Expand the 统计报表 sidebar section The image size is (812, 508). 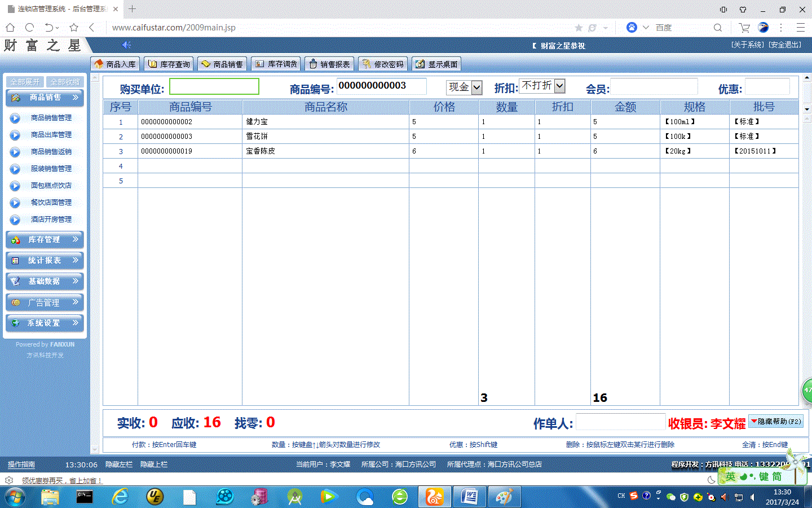click(45, 261)
